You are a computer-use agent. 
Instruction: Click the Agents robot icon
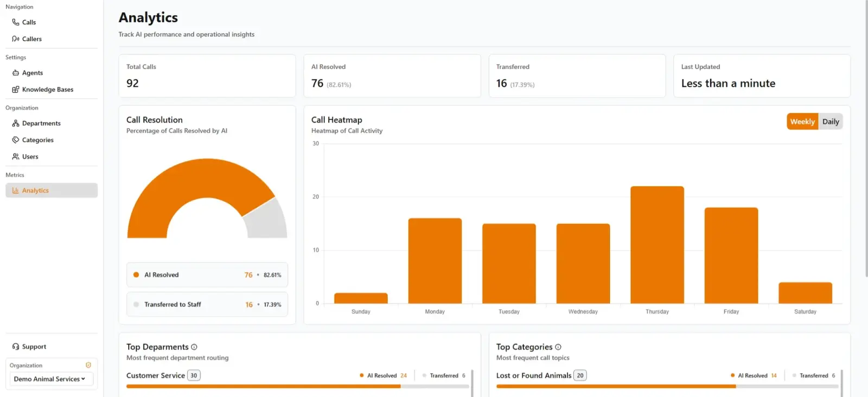[x=16, y=73]
